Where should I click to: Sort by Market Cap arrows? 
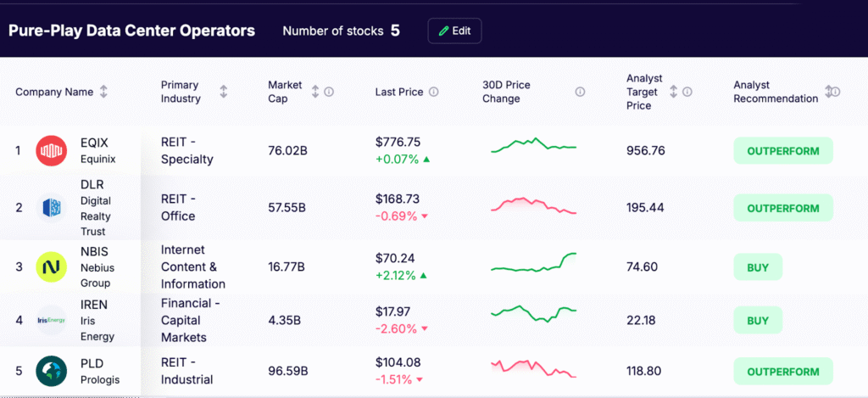[315, 92]
